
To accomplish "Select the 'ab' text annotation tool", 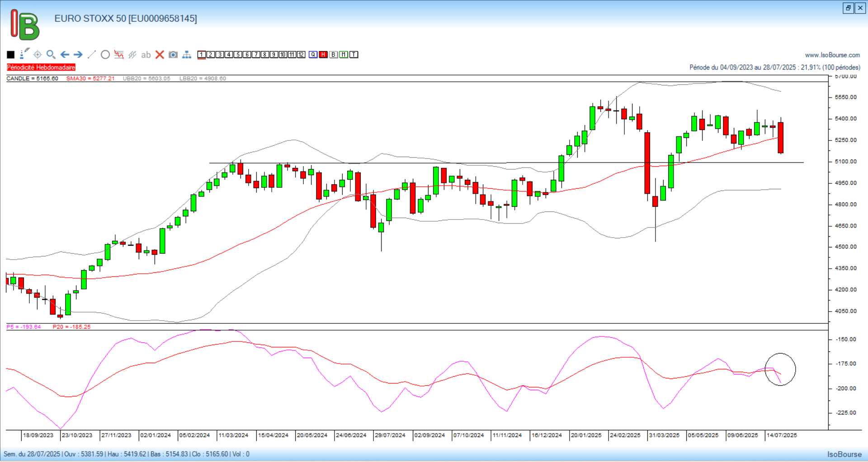I will point(146,55).
